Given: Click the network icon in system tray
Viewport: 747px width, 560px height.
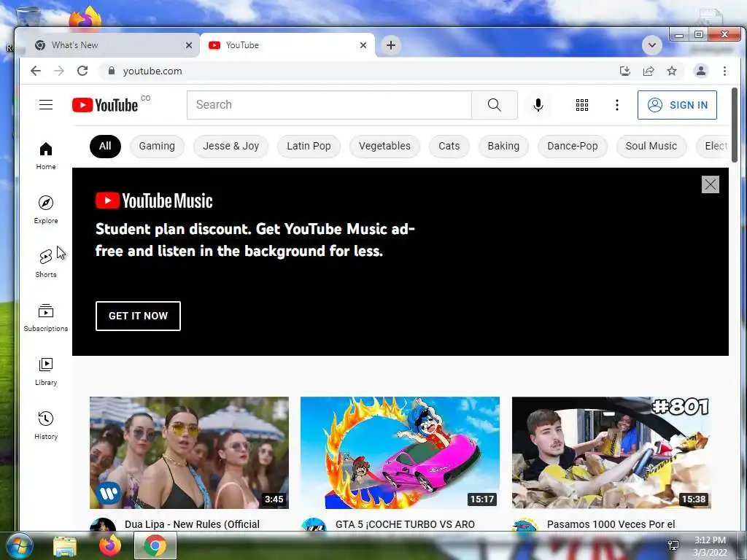Looking at the screenshot, I should click(x=673, y=545).
